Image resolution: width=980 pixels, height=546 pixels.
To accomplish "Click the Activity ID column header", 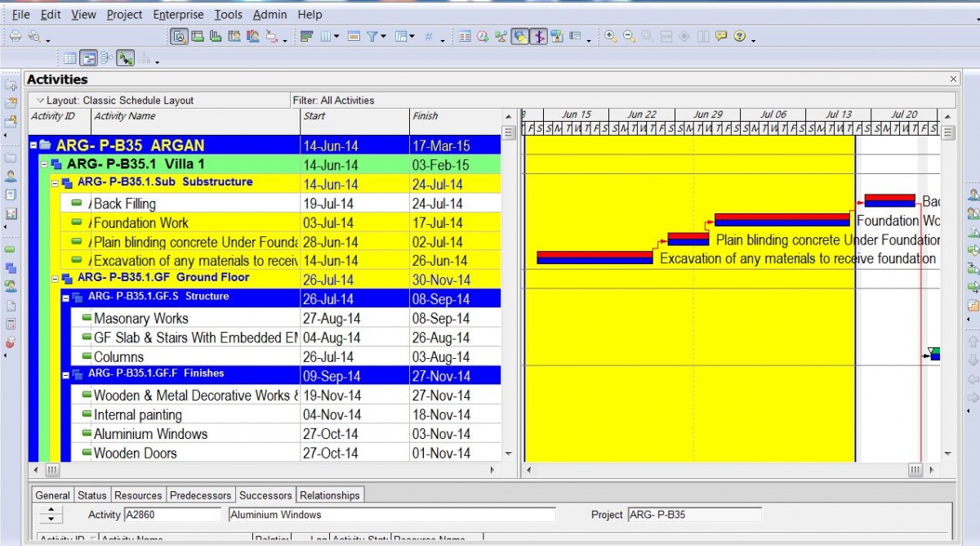I will [60, 121].
